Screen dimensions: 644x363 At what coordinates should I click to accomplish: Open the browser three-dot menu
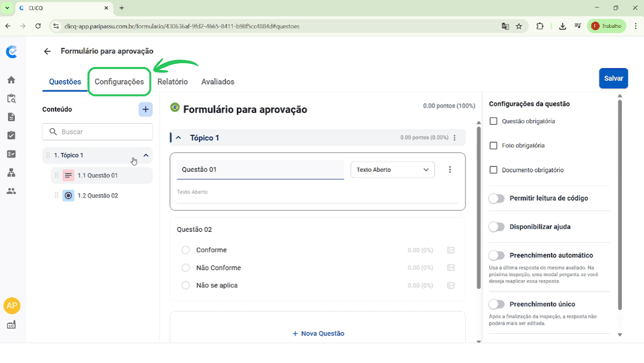click(635, 26)
